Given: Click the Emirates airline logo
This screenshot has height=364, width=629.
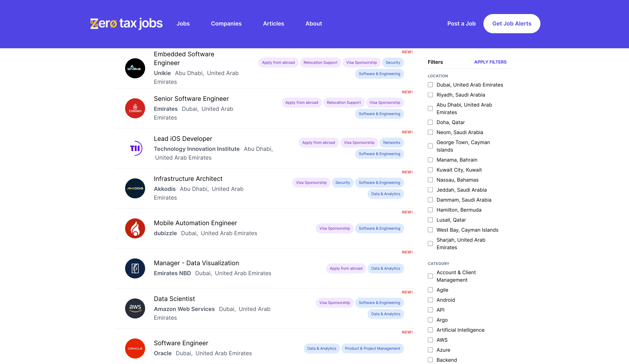Looking at the screenshot, I should tap(135, 108).
